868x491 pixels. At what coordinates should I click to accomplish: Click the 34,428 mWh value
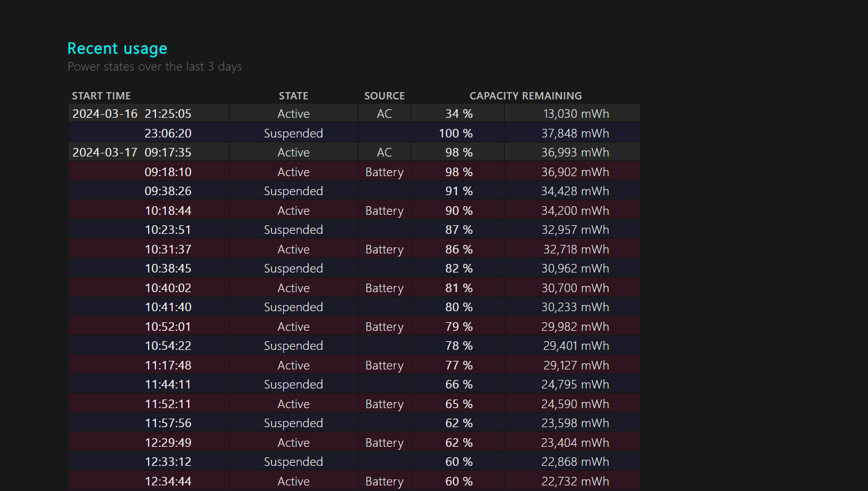[x=575, y=191]
